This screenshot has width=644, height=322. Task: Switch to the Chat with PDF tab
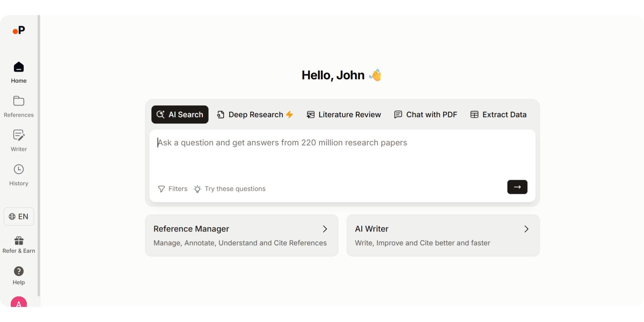pos(426,115)
